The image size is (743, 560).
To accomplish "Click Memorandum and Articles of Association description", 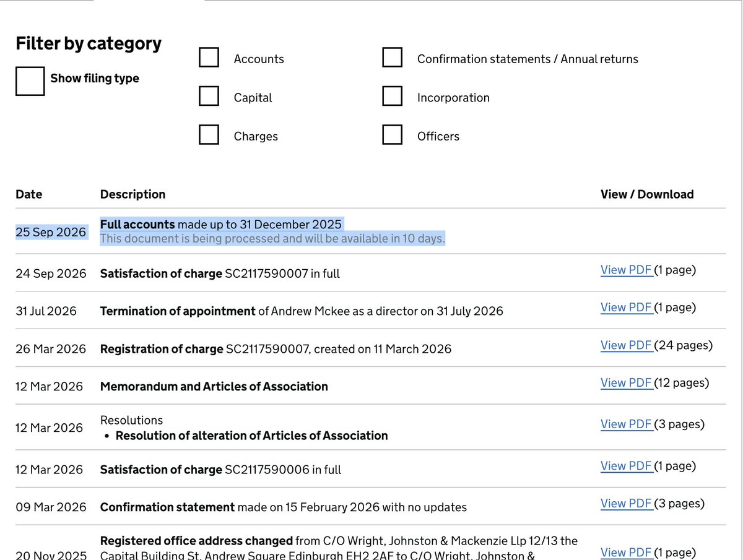I will pyautogui.click(x=214, y=387).
